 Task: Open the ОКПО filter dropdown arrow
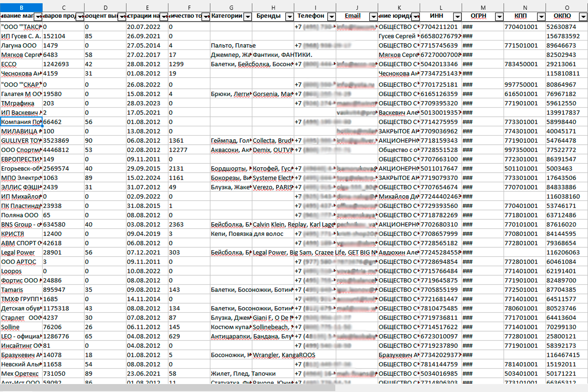[x=583, y=16]
